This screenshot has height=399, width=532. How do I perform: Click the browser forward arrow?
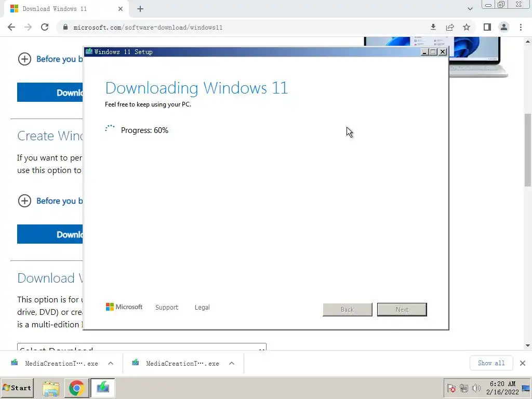pos(28,27)
